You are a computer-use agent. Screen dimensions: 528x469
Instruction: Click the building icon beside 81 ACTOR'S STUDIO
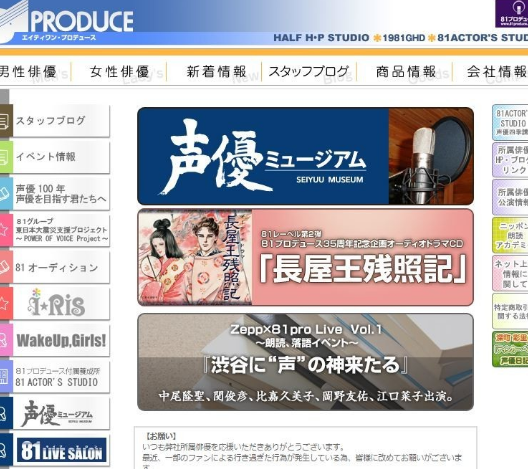tap(6, 376)
